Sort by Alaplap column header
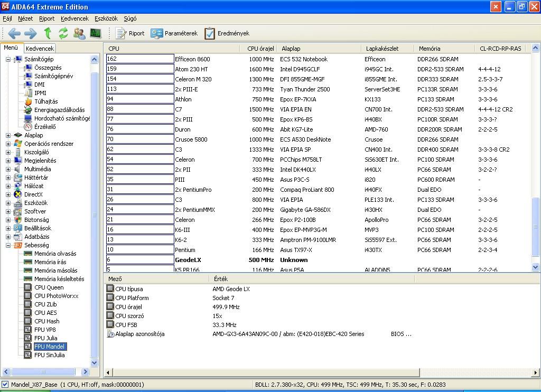This screenshot has width=541, height=392. (x=319, y=49)
